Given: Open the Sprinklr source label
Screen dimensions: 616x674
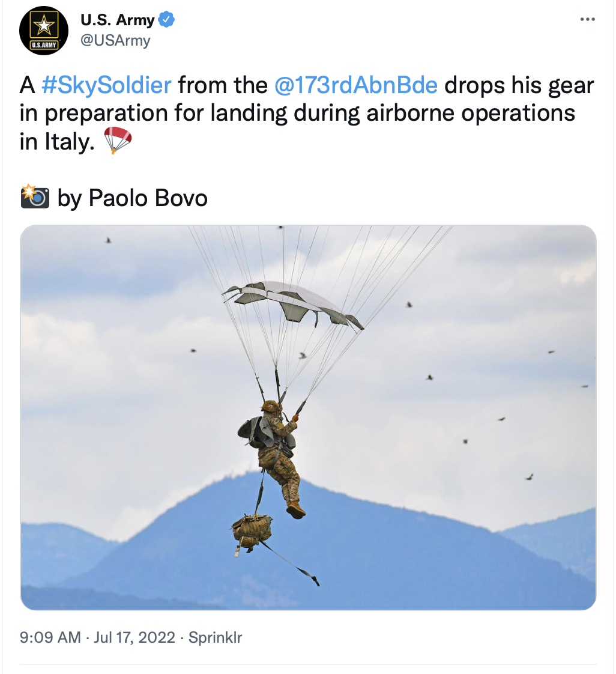Looking at the screenshot, I should (x=215, y=637).
